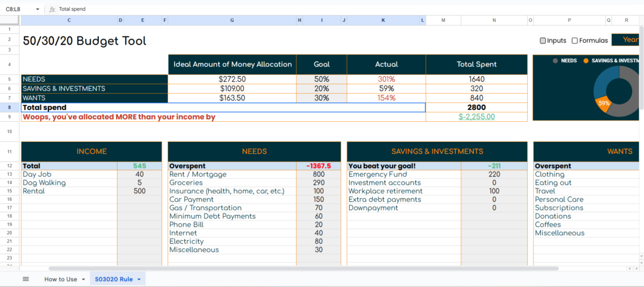This screenshot has width=644, height=287.
Task: Click the $163.50 ideal allocation cell
Action: click(232, 98)
